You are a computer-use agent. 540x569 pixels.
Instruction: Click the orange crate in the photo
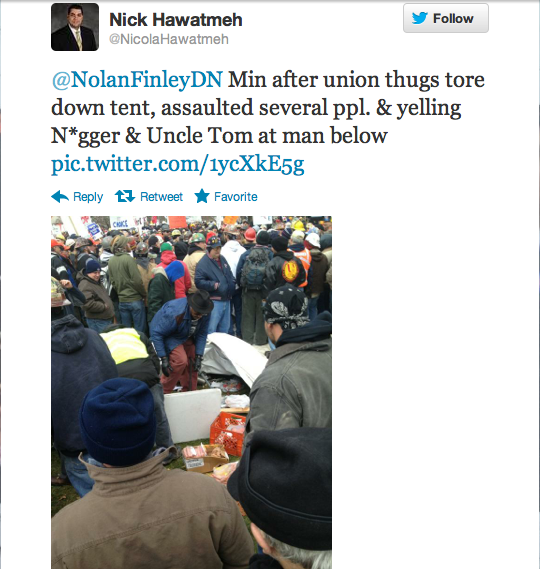coord(228,433)
